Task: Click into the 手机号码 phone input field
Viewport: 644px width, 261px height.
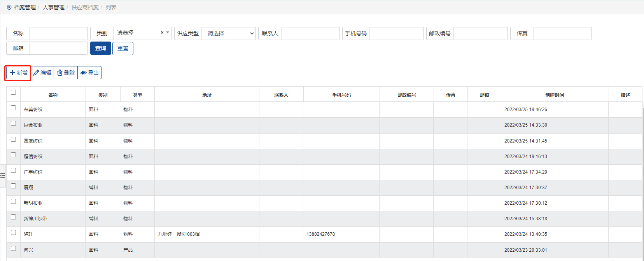Action: 396,33
